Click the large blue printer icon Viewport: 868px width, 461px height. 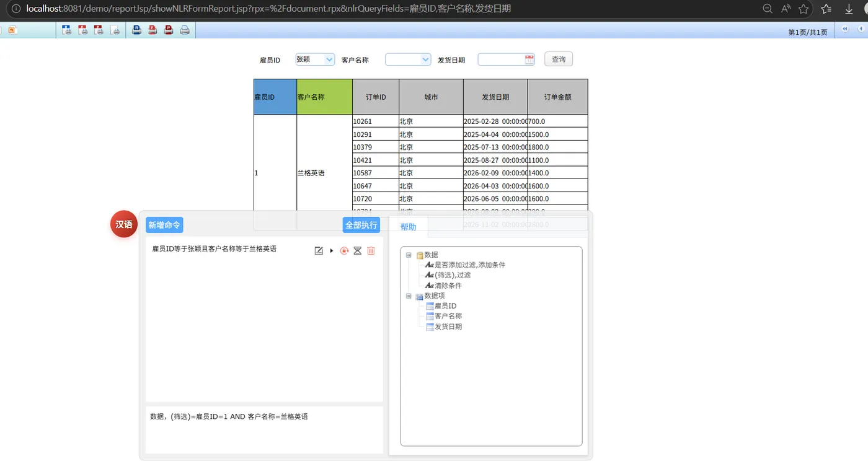(x=136, y=30)
